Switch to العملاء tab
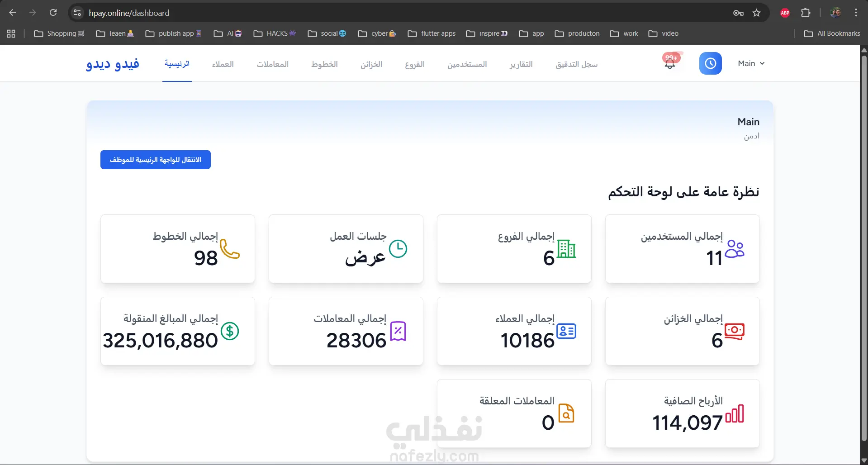The height and width of the screenshot is (465, 868). (223, 64)
